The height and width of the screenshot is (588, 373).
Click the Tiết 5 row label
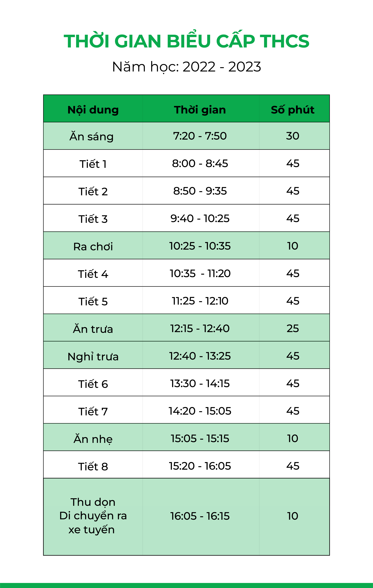[93, 301]
